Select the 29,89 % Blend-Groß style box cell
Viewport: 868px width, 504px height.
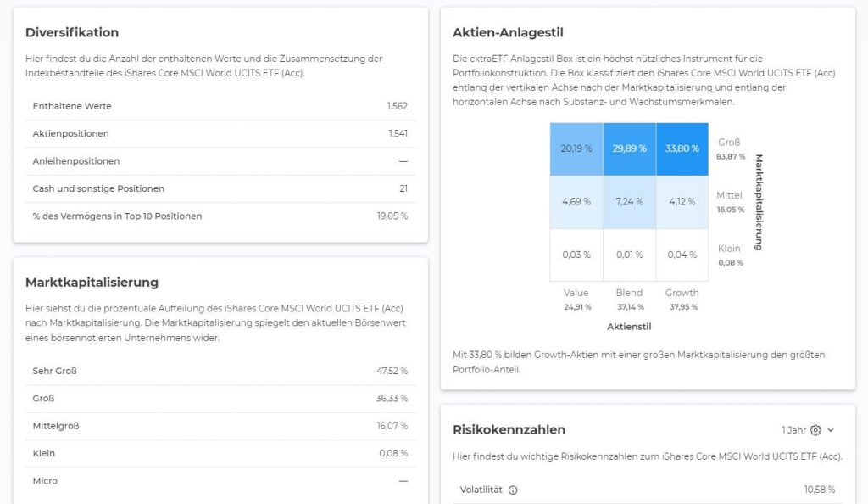[x=630, y=149]
